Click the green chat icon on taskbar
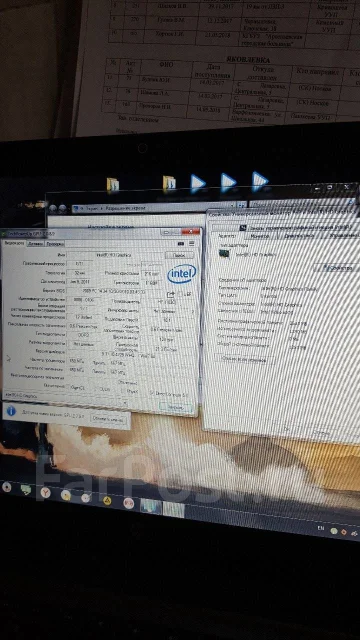 (x=26, y=490)
